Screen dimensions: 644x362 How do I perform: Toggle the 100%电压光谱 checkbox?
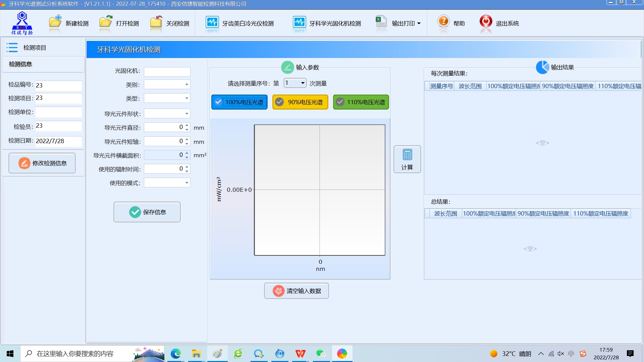click(x=218, y=102)
